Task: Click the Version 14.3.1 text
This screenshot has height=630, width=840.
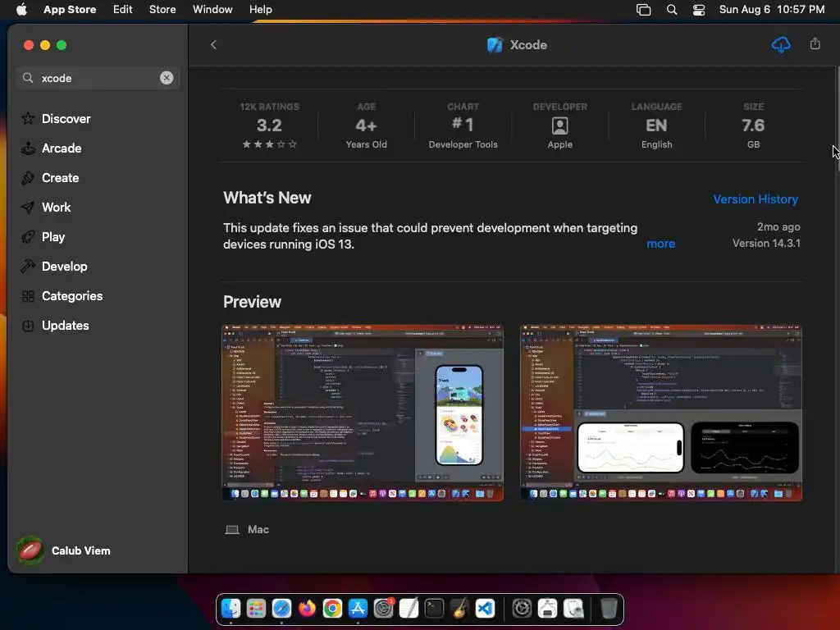Action: tap(766, 243)
